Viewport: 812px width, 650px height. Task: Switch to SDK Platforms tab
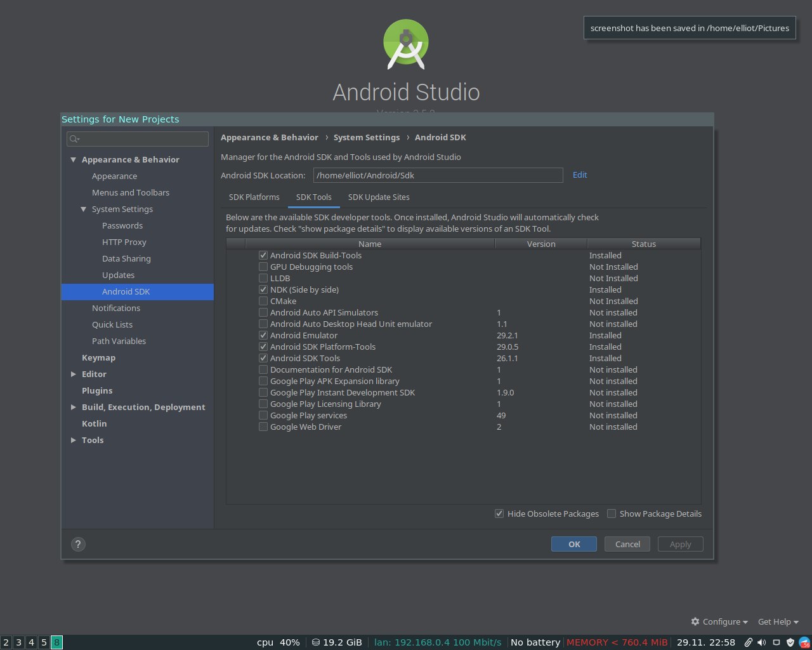pos(254,197)
